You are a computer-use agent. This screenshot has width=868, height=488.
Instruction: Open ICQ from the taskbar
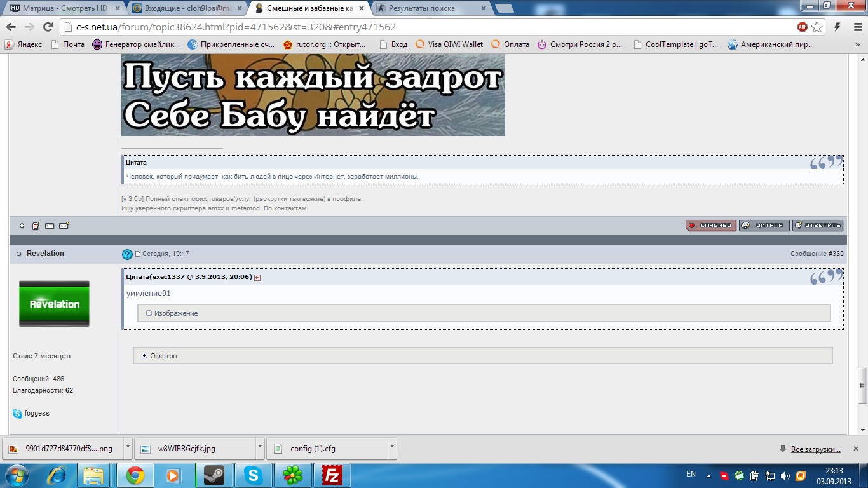pos(292,475)
